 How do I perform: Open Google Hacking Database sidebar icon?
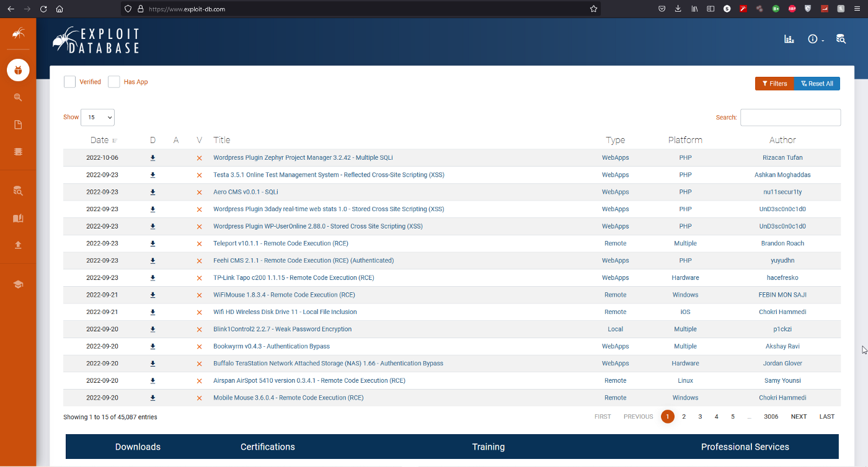(18, 97)
